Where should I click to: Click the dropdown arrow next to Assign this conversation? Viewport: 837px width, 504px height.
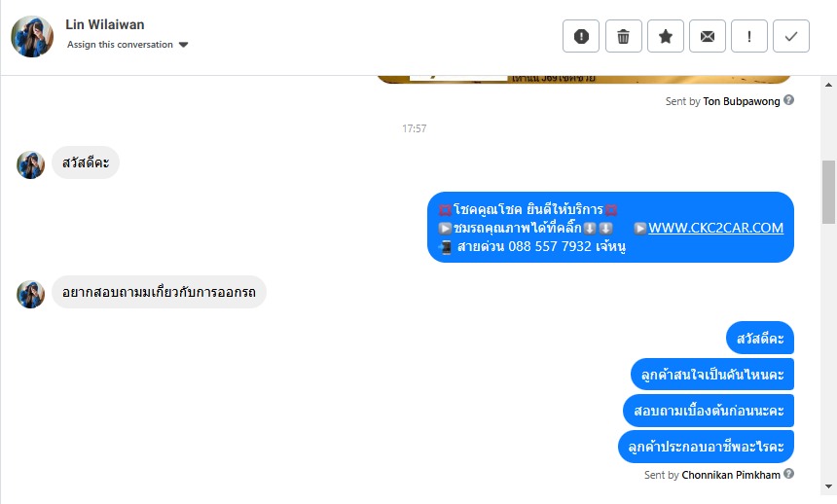(184, 45)
